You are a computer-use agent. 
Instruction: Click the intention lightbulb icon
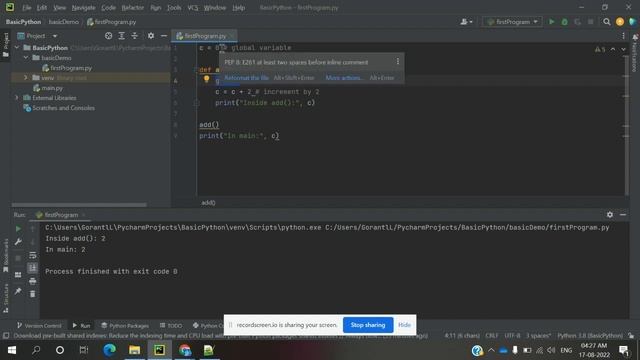coord(207,78)
